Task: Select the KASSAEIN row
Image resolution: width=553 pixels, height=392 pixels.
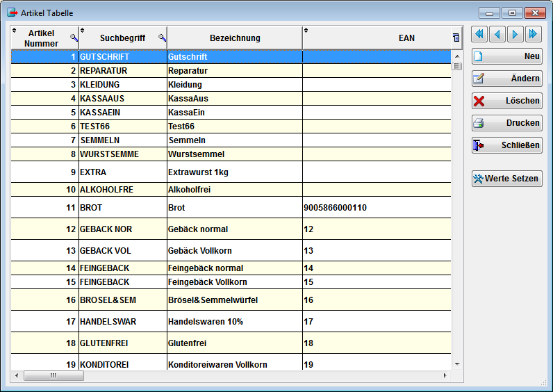Action: coord(231,113)
